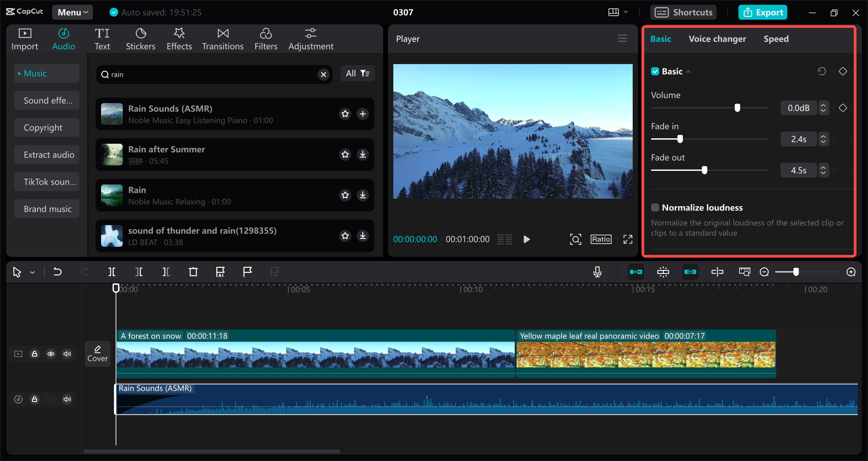Open full screen player view
Image resolution: width=868 pixels, height=461 pixels.
pyautogui.click(x=628, y=239)
